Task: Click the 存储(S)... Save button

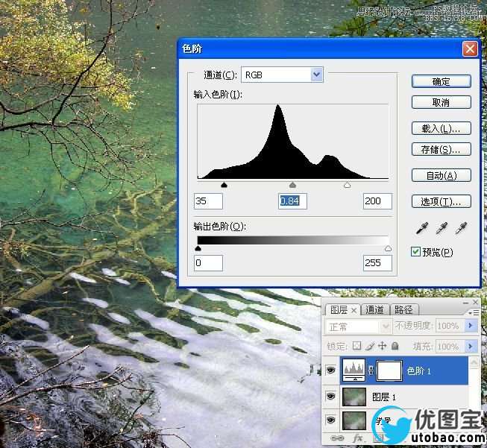Action: (441, 149)
